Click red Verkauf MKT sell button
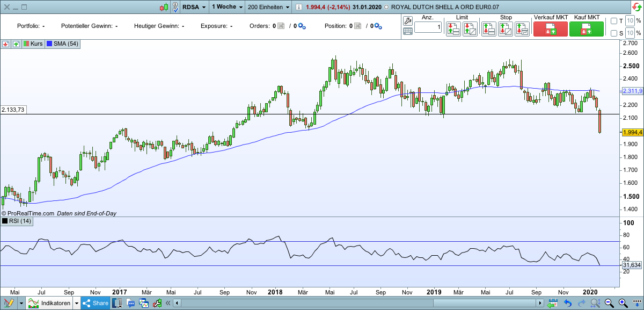 click(551, 29)
